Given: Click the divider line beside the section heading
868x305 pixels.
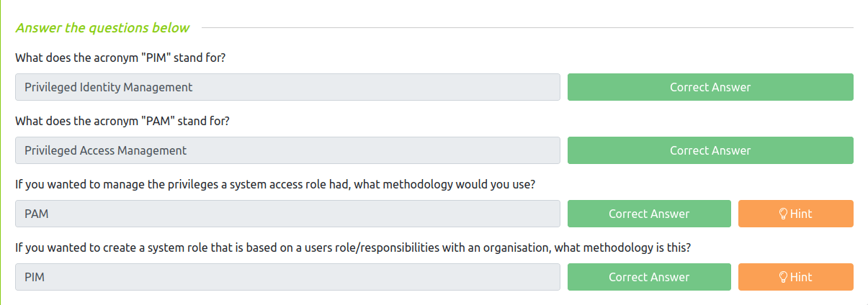Looking at the screenshot, I should coord(526,28).
